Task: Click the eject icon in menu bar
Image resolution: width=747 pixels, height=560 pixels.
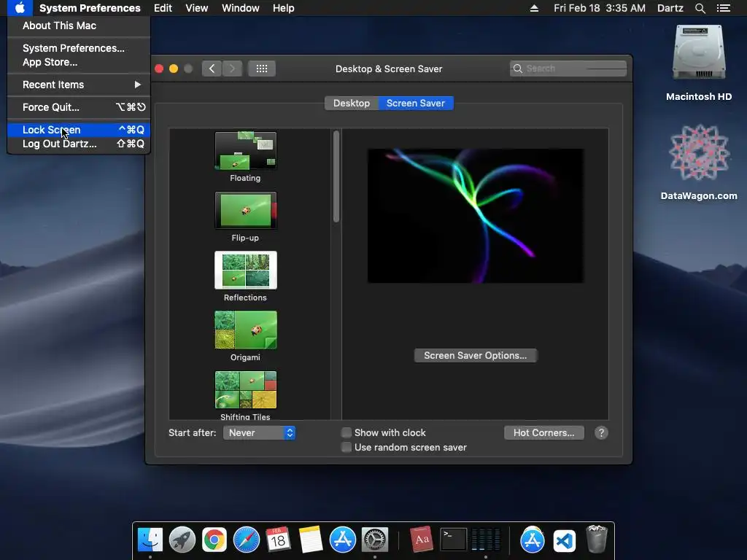Action: tap(534, 8)
